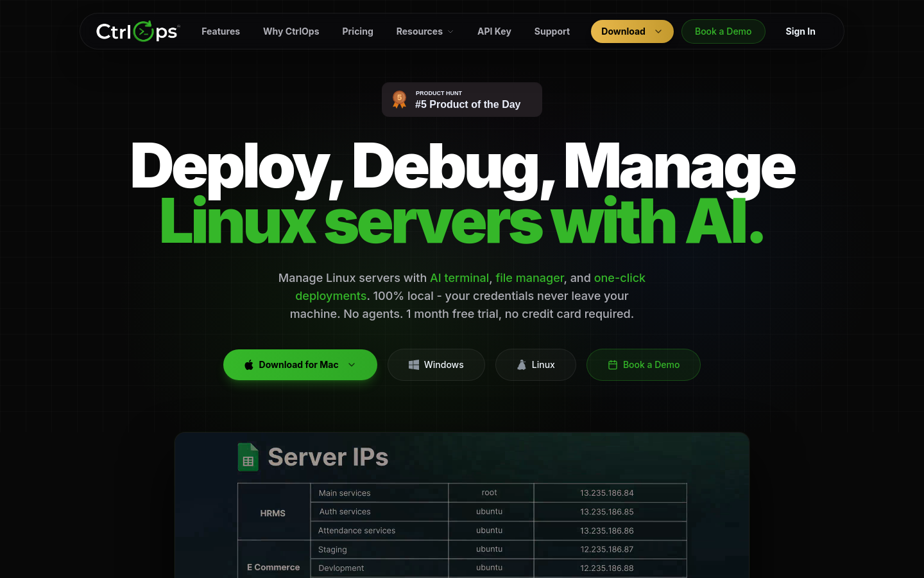924x578 pixels.
Task: Open the Why CtrlOps page
Action: pos(291,31)
